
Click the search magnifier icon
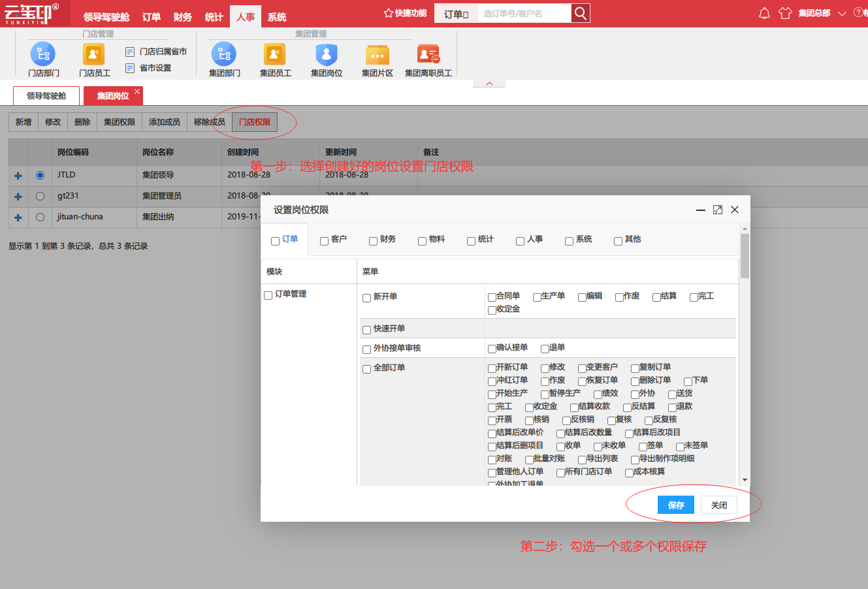coord(580,13)
